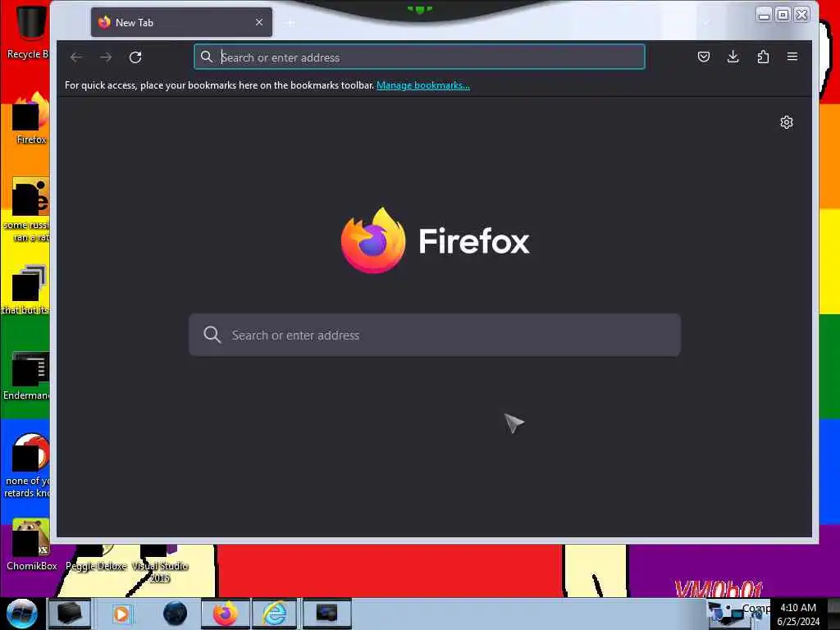Reload the current page
This screenshot has height=630, width=840.
click(x=135, y=57)
